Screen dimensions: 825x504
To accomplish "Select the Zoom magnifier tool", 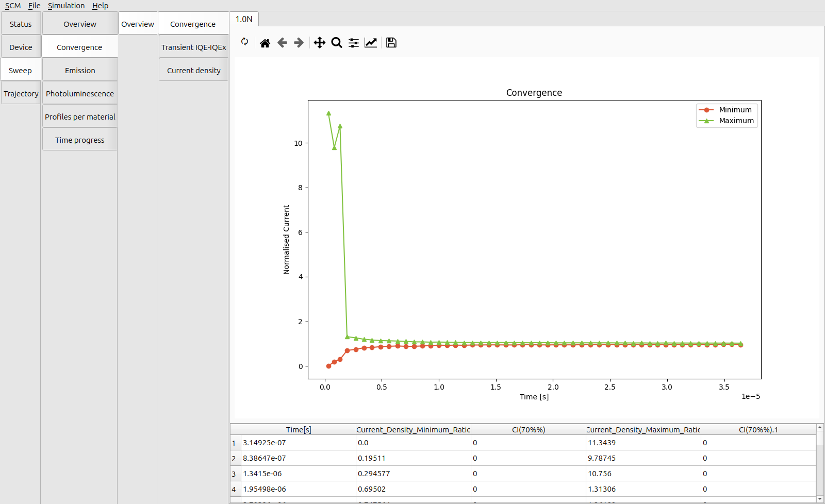I will point(337,43).
